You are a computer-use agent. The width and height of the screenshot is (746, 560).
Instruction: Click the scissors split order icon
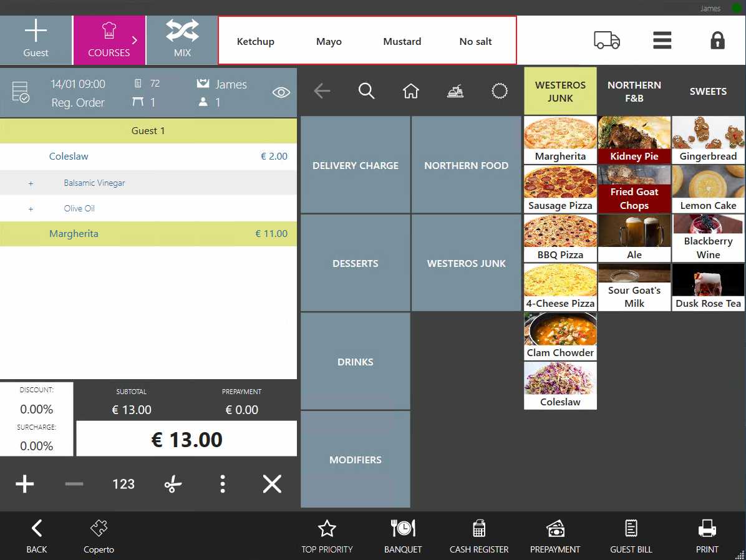173,484
